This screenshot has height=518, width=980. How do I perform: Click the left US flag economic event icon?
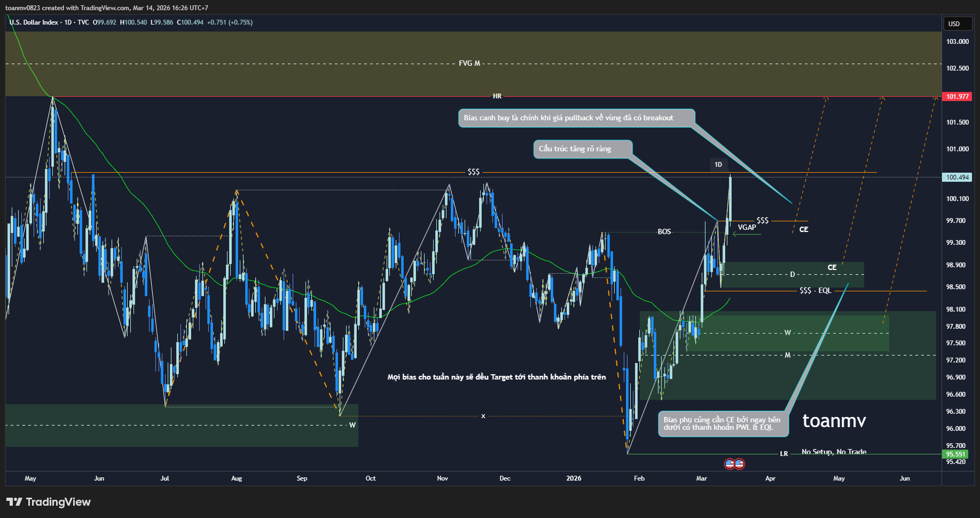[730, 463]
